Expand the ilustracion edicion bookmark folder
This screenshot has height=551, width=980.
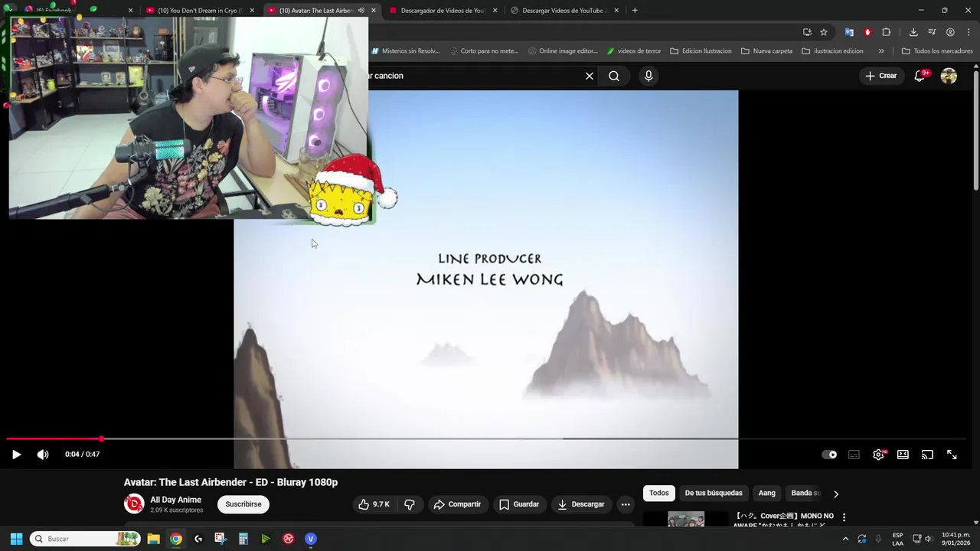(832, 51)
